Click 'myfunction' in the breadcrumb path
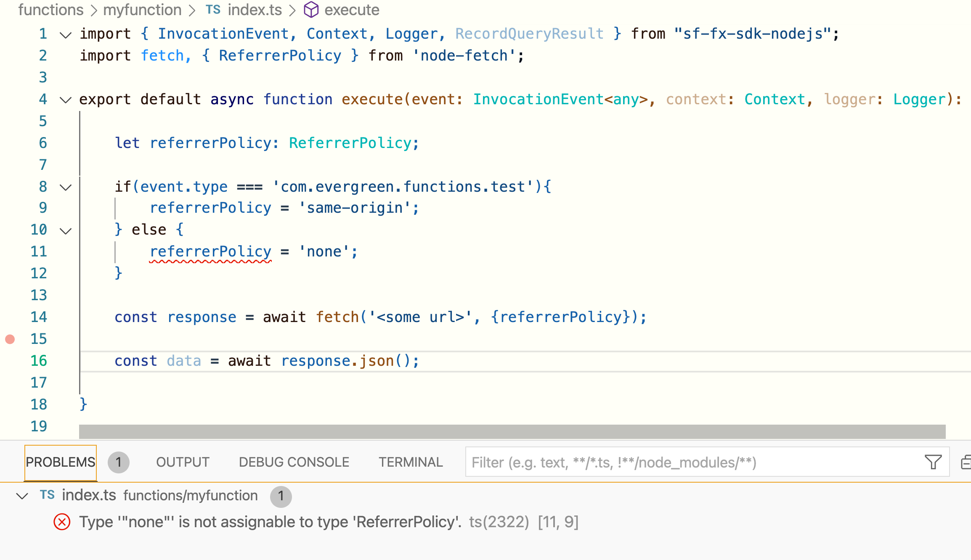 142,10
